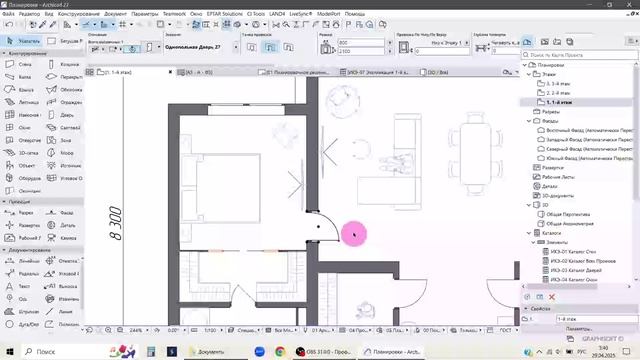
Task: Open the Документ menu
Action: [115, 14]
